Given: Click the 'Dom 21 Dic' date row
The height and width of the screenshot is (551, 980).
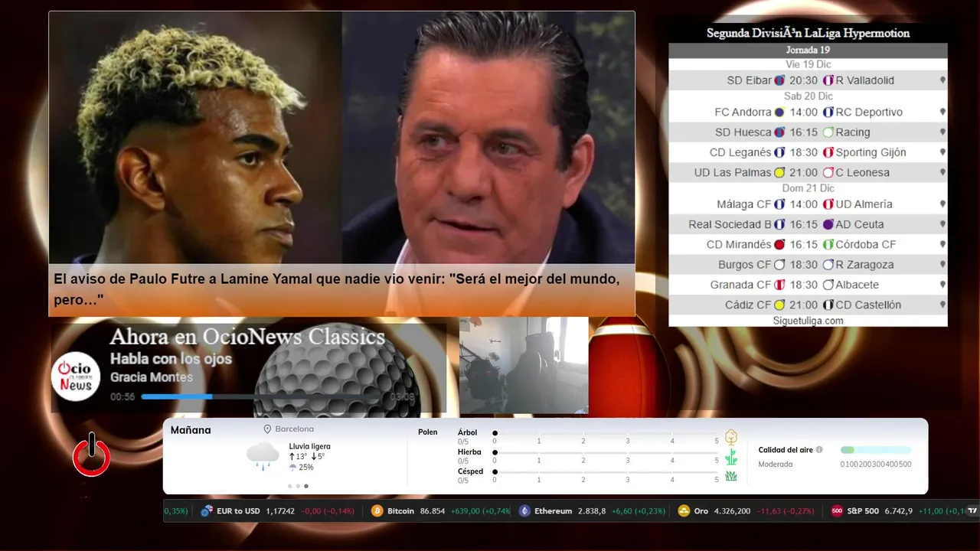Looking at the screenshot, I should tap(808, 188).
